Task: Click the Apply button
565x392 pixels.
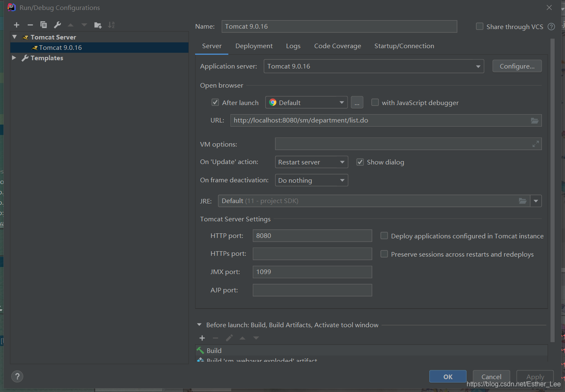Action: click(535, 377)
